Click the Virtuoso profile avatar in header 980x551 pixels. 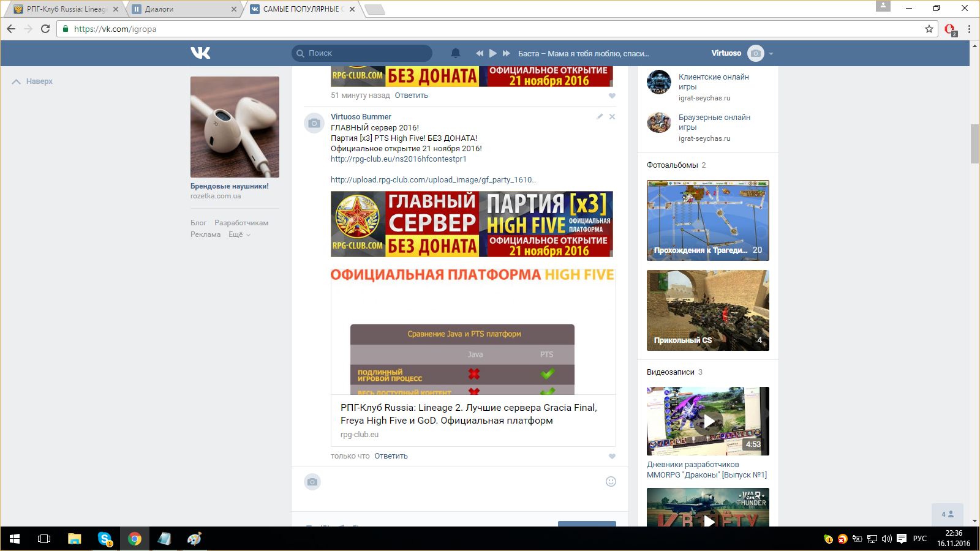point(756,53)
